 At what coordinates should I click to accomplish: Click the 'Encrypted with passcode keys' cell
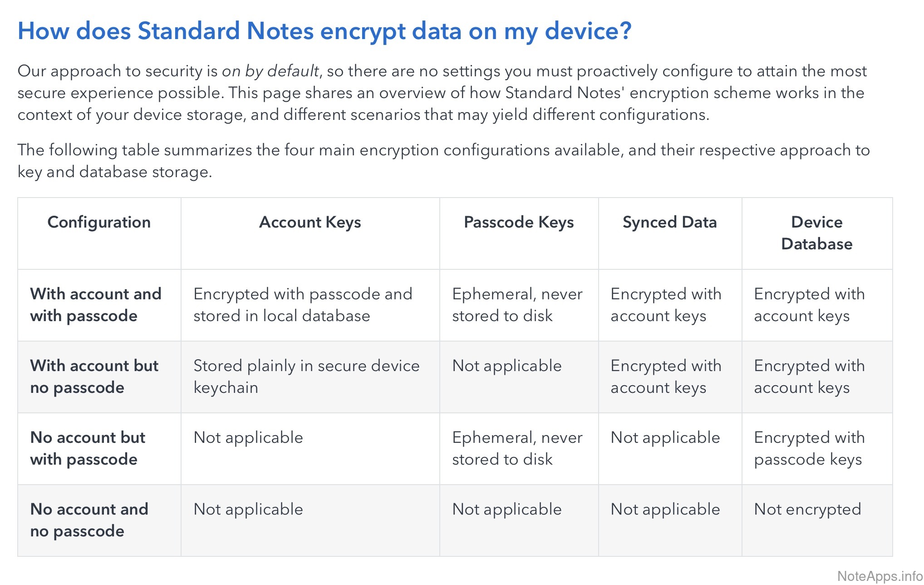coord(809,448)
